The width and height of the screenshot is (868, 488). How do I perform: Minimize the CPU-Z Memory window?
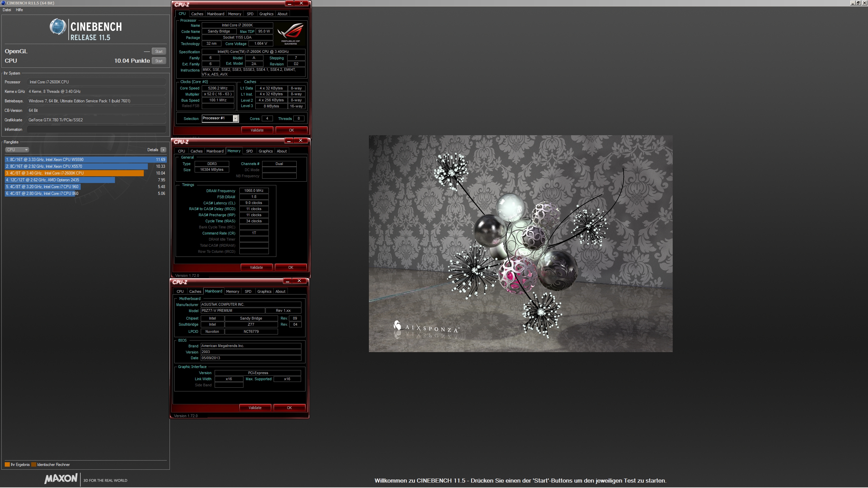(x=289, y=141)
